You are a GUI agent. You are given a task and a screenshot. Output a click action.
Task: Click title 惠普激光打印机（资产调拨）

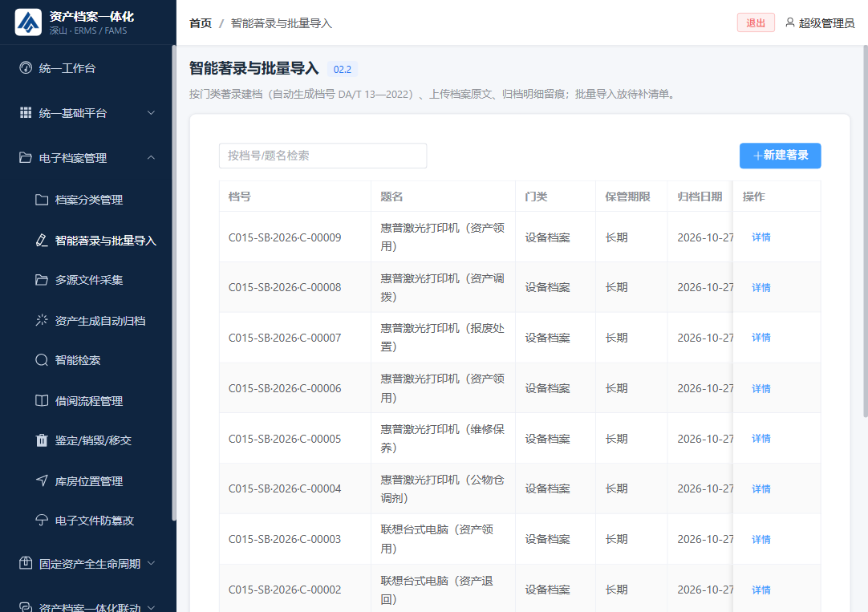442,288
